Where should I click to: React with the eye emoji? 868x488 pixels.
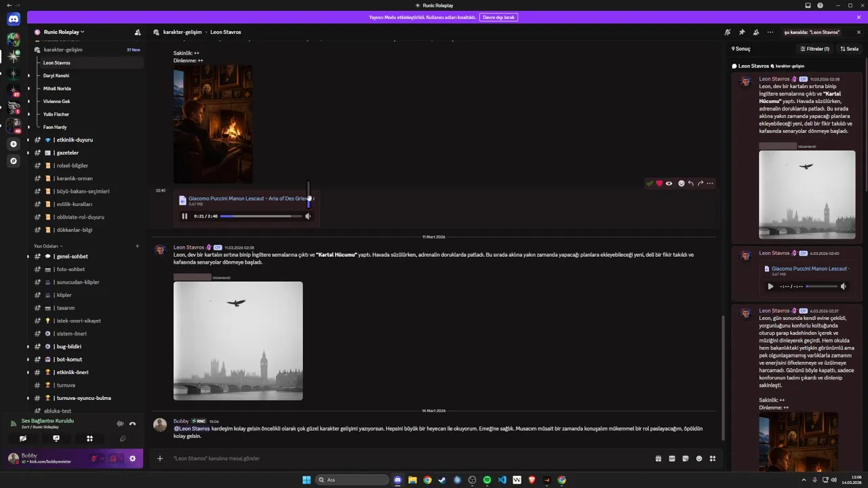(669, 184)
